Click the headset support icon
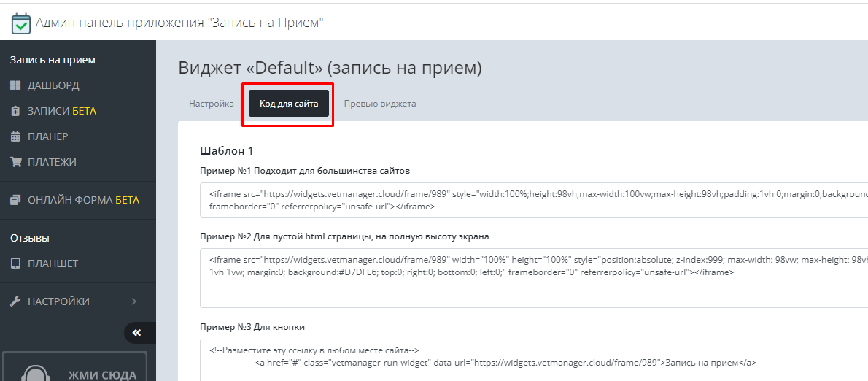 click(36, 373)
